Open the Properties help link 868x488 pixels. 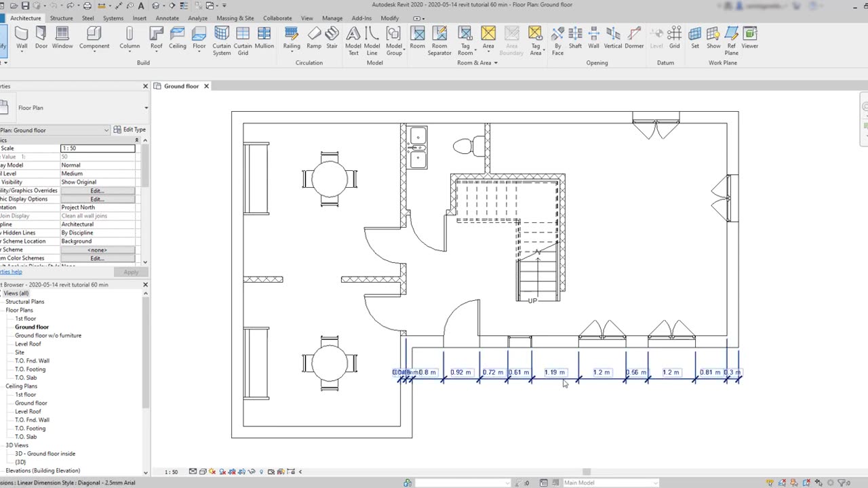(x=11, y=272)
